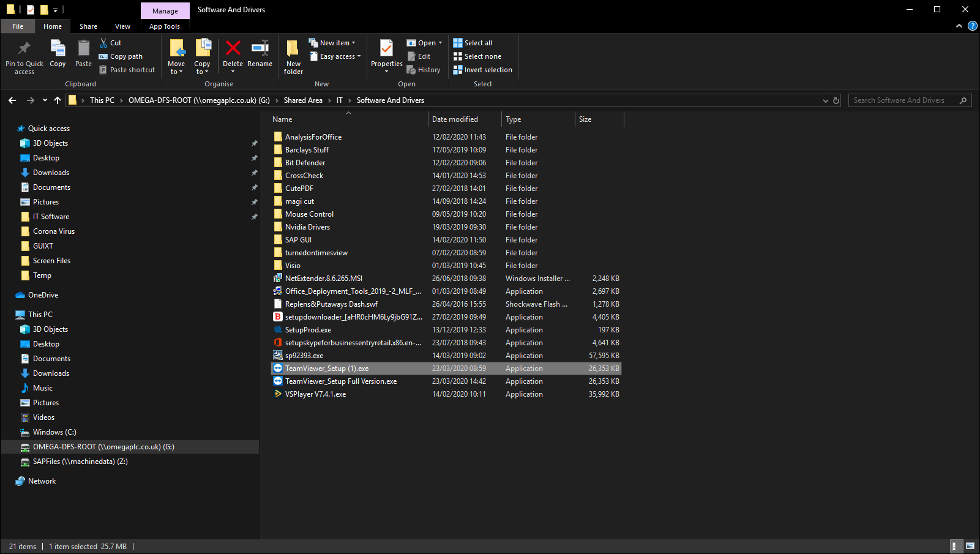Image resolution: width=980 pixels, height=554 pixels.
Task: Open the Quick Access Toolbar customize dropdown
Action: (x=55, y=10)
